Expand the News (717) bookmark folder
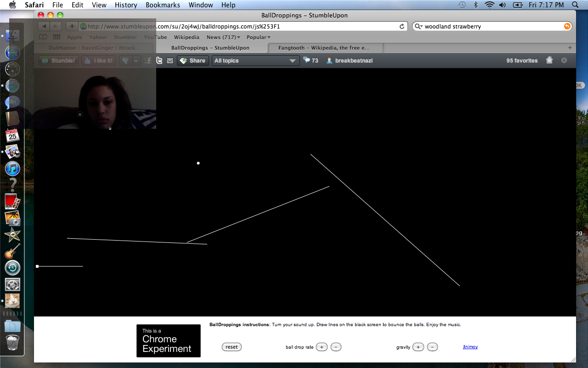 (x=223, y=37)
